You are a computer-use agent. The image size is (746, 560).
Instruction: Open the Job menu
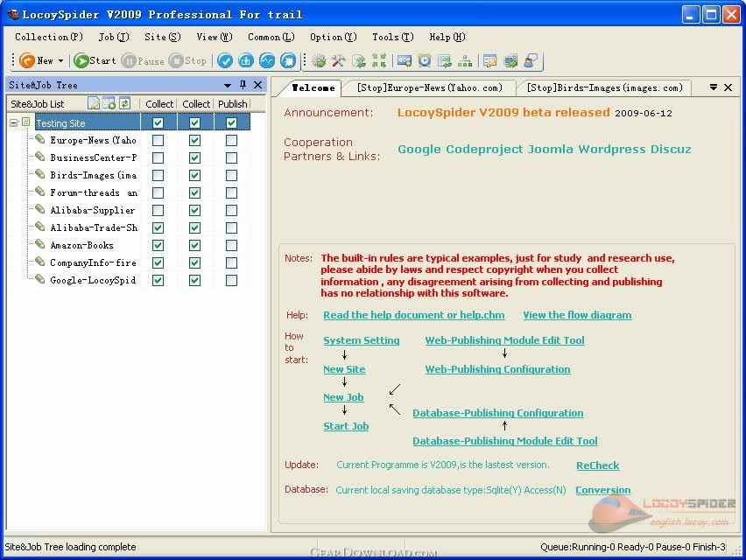114,37
